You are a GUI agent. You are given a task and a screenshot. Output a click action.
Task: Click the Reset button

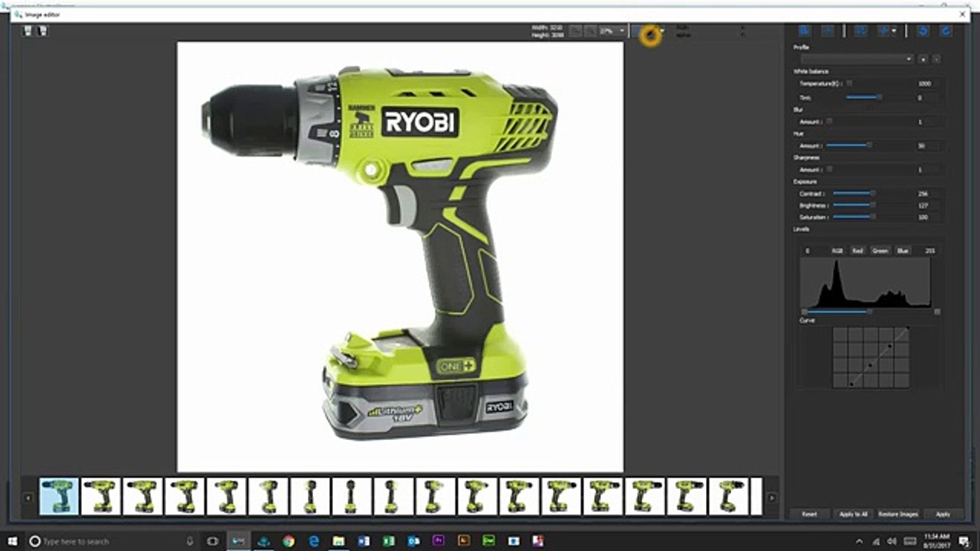[809, 514]
